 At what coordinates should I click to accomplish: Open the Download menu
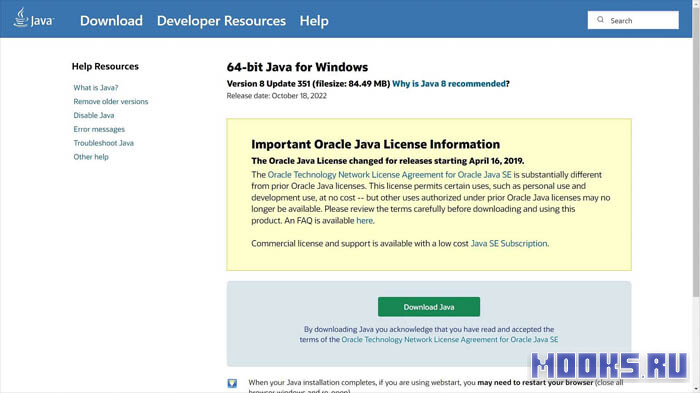tap(111, 21)
